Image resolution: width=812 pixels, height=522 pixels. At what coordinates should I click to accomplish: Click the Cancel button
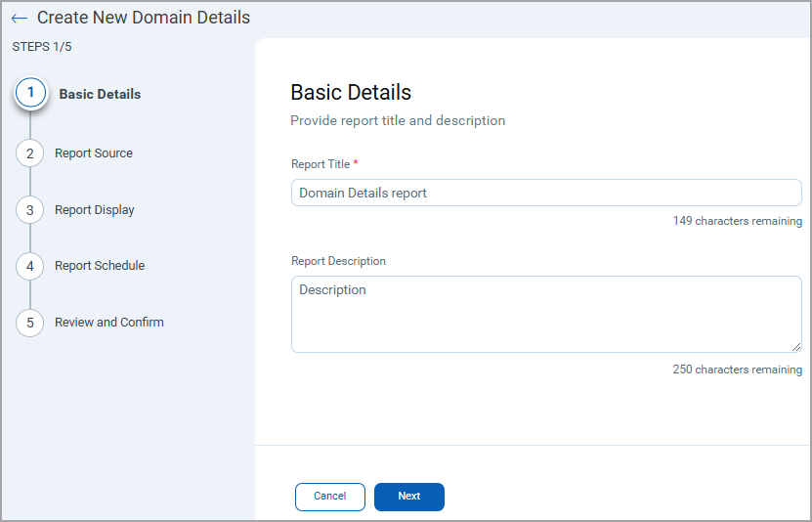(x=330, y=497)
